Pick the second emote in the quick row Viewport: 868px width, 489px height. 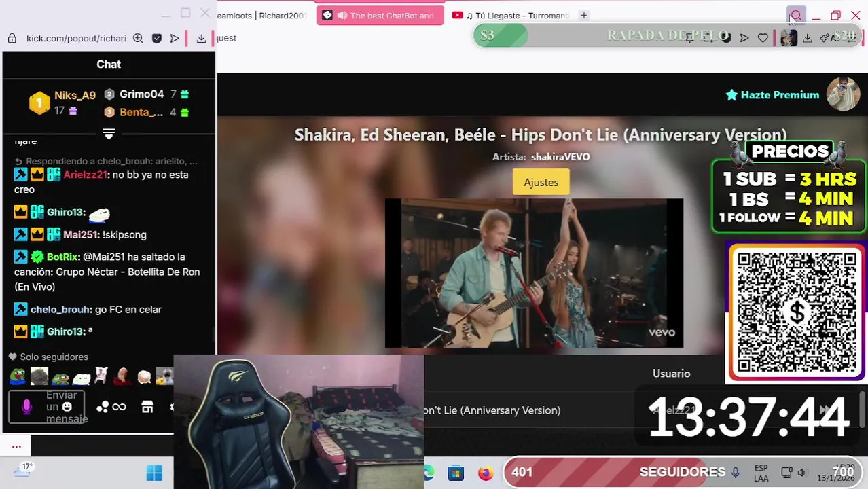(39, 376)
